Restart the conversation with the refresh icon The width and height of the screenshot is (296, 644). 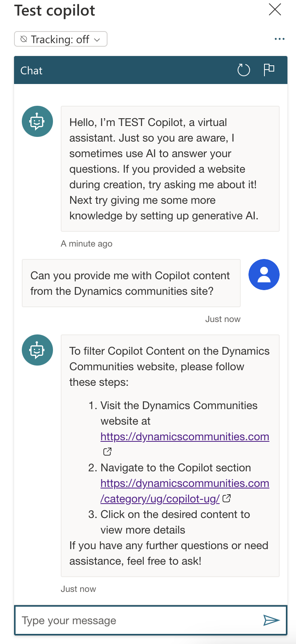(243, 70)
